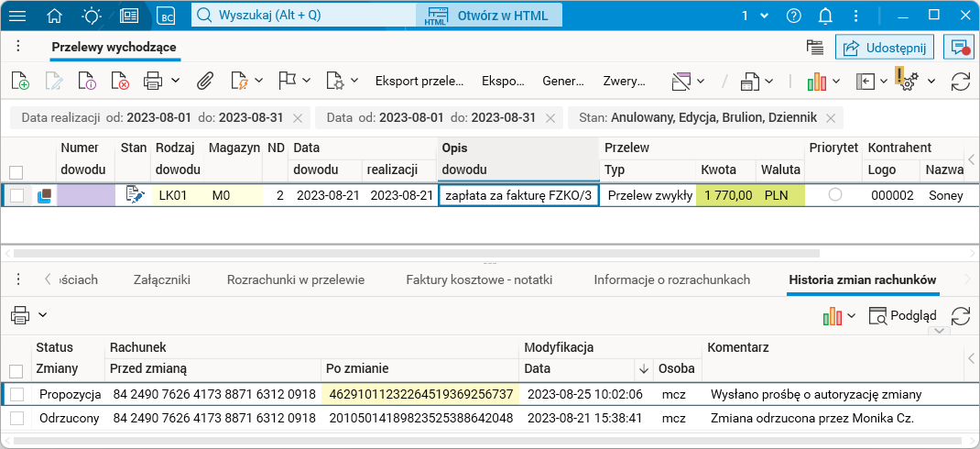Click the panel collapse arrow icon
This screenshot has width=980, height=449.
[x=866, y=81]
